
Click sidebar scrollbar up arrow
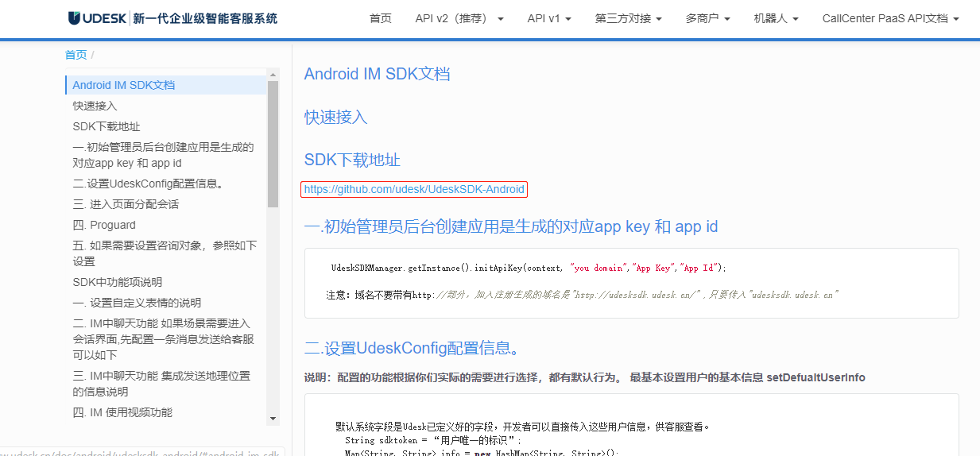[x=273, y=75]
